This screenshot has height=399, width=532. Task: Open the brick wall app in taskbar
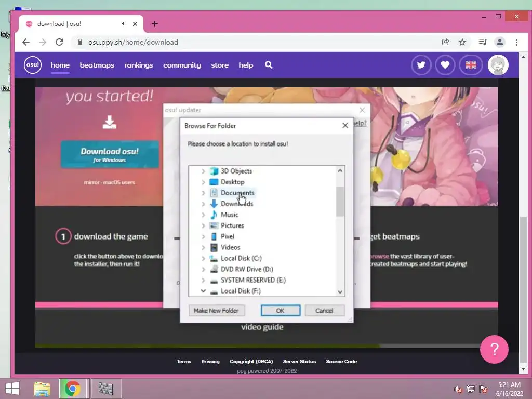click(106, 389)
